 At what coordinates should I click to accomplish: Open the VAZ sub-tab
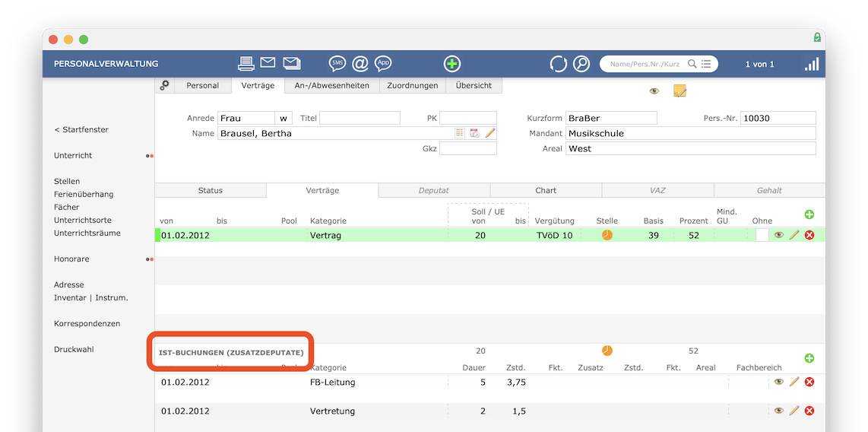tap(657, 190)
